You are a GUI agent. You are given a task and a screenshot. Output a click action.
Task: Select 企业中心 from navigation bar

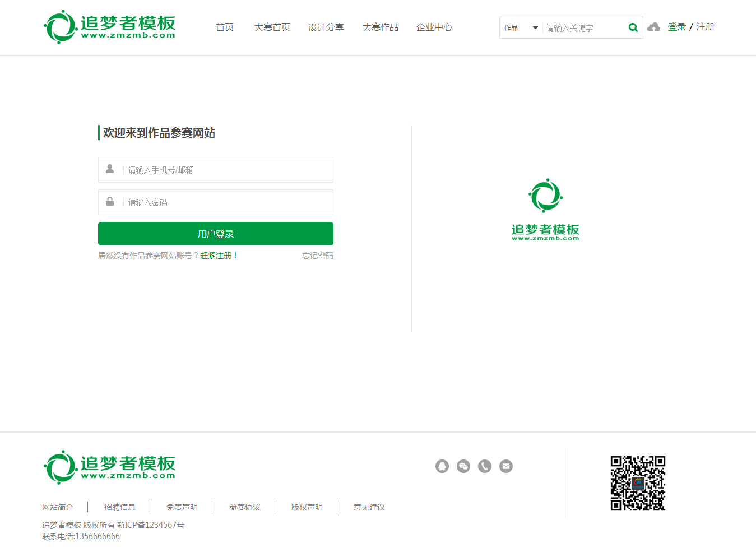click(434, 27)
